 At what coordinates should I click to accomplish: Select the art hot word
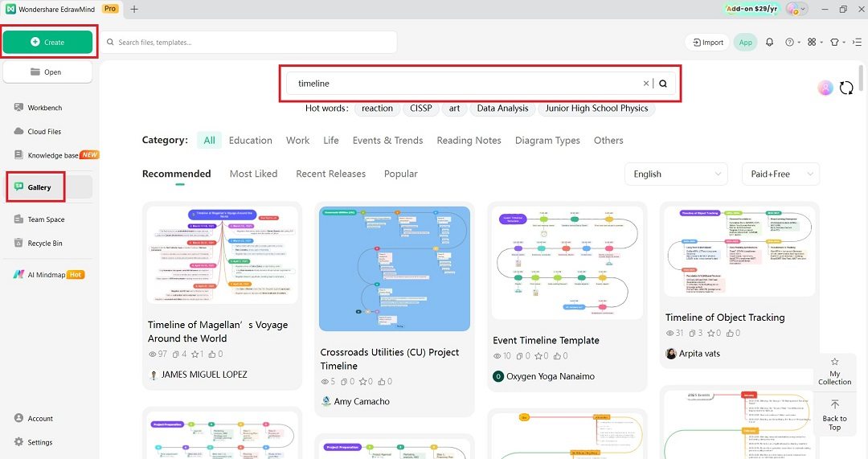454,109
